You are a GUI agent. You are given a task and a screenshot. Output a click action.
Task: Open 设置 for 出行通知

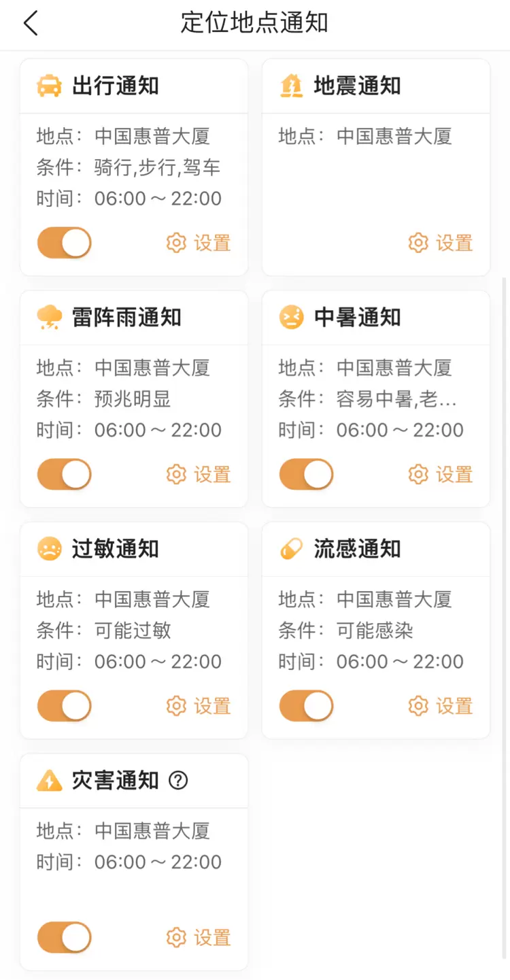(199, 243)
